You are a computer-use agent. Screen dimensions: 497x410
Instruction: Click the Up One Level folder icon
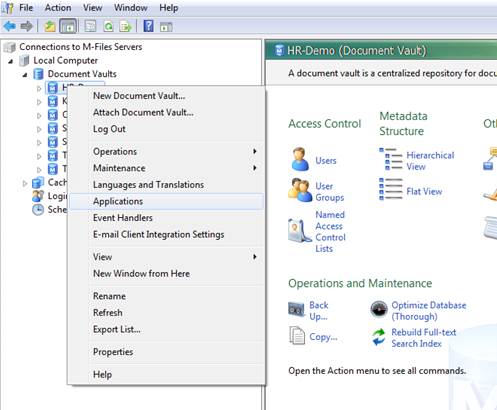50,26
